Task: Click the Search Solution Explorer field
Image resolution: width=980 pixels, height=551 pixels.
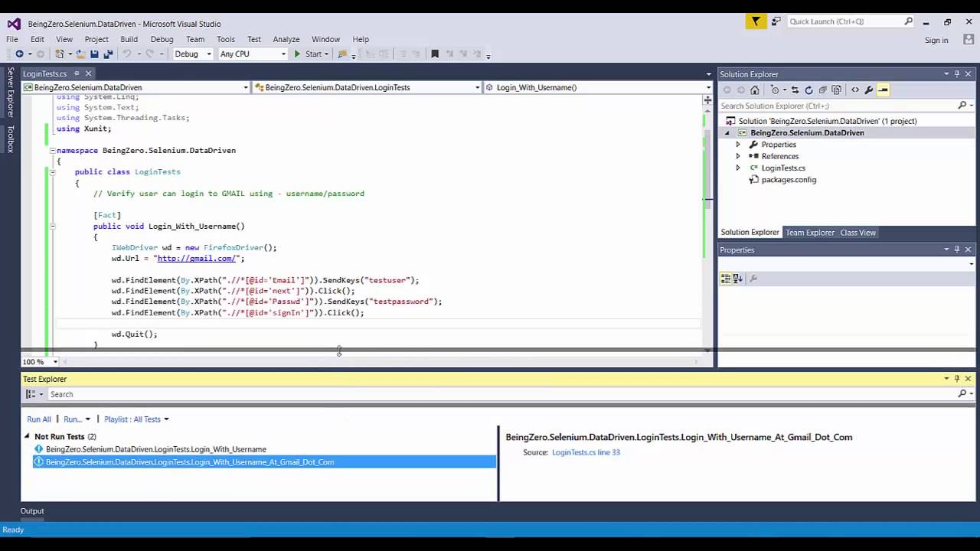Action: click(x=838, y=106)
